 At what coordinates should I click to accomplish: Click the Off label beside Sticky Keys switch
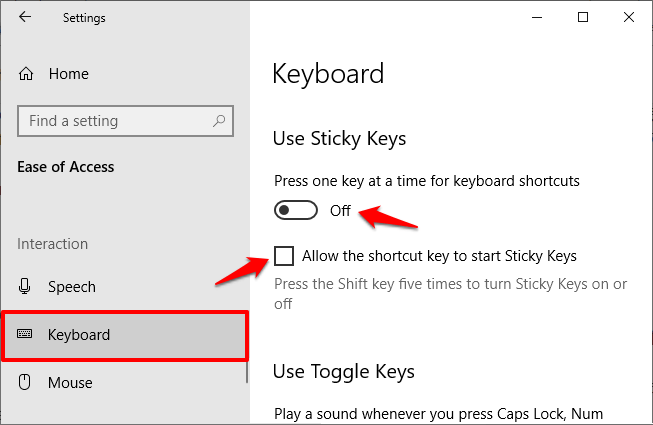coord(340,211)
